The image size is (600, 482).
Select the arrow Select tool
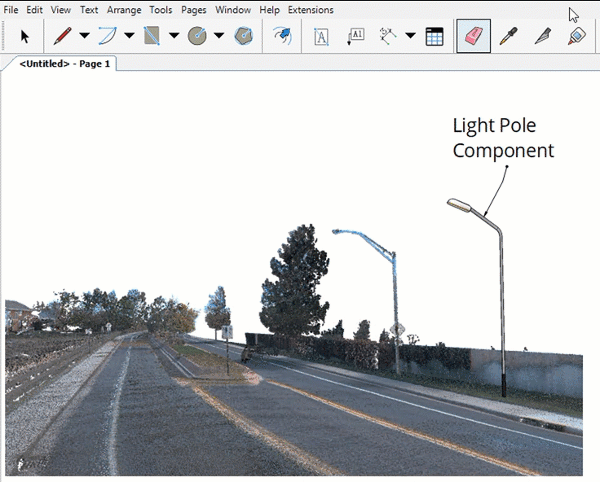coord(25,36)
